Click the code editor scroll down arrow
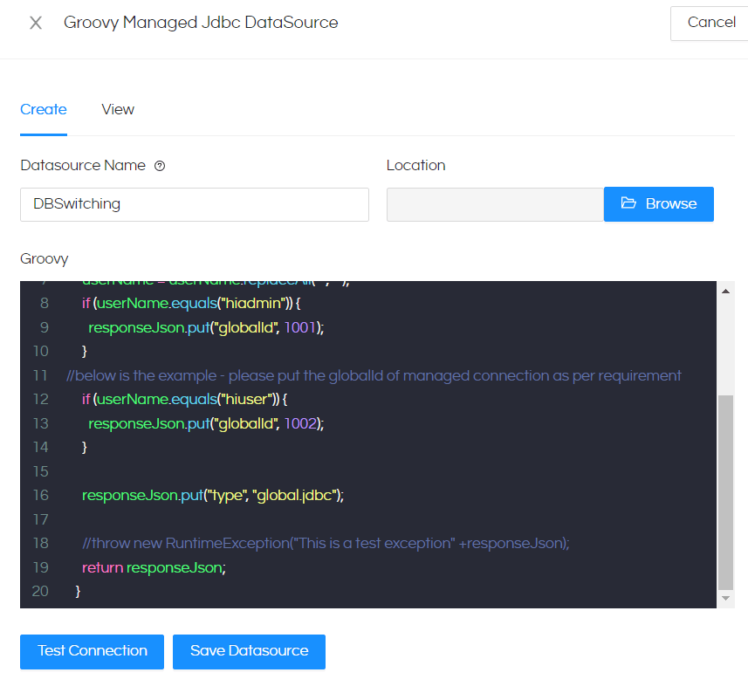Image resolution: width=748 pixels, height=700 pixels. pos(725,598)
